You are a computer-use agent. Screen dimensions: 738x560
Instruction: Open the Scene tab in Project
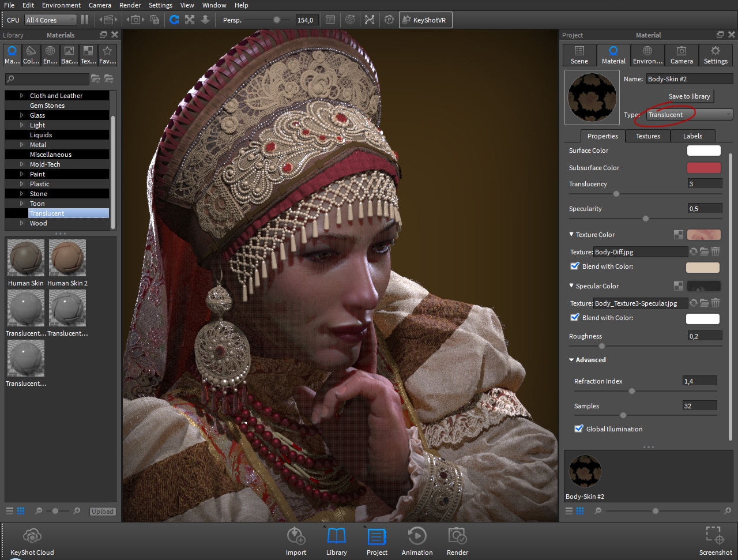click(579, 55)
